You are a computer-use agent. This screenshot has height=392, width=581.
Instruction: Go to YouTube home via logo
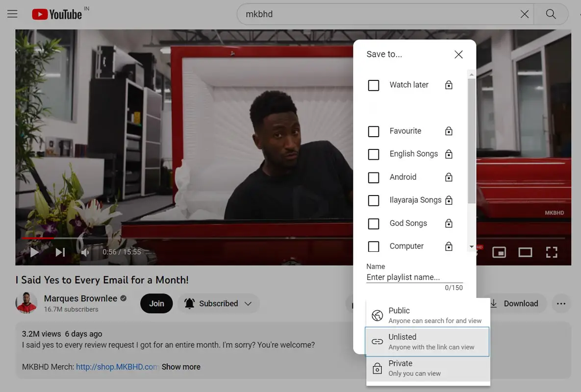[x=57, y=14]
